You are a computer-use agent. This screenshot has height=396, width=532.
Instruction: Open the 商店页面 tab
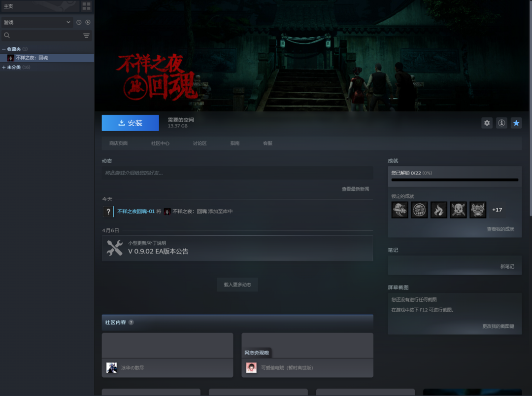coord(118,144)
